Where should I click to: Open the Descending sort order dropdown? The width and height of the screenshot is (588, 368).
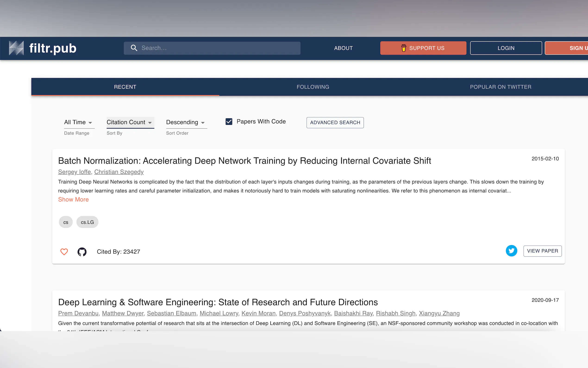pyautogui.click(x=186, y=122)
